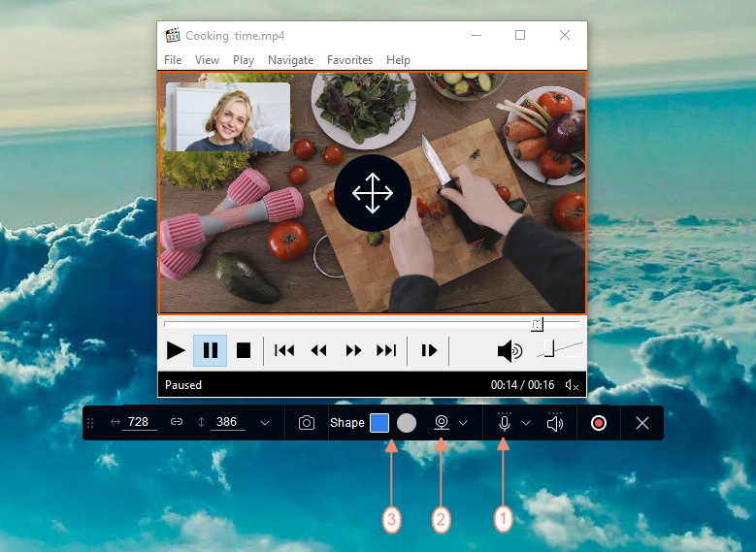Click the Stop button in the player
The image size is (756, 552).
244,350
